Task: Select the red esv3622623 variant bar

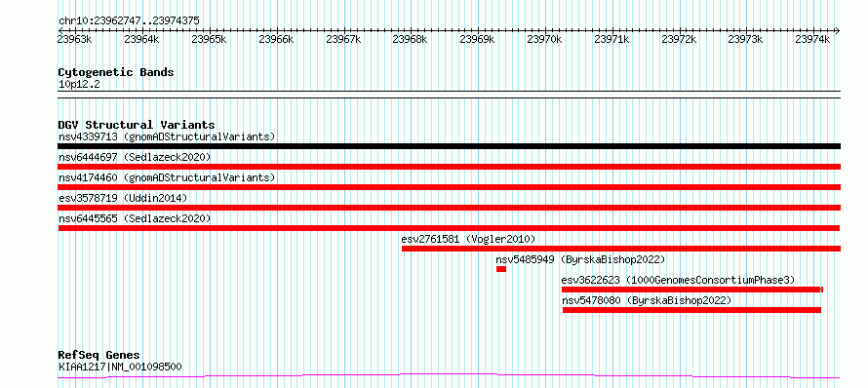Action: (x=692, y=290)
